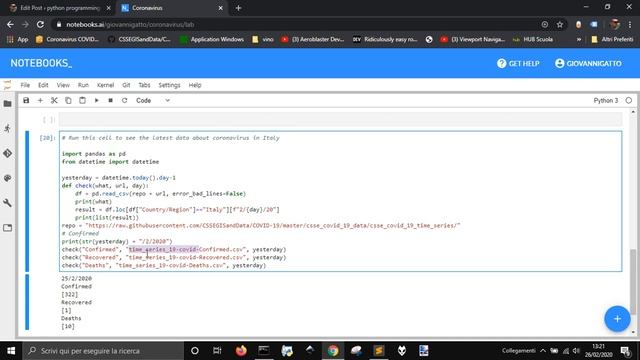This screenshot has height=360, width=640.
Task: Click into the empty top cell
Action: 340,119
